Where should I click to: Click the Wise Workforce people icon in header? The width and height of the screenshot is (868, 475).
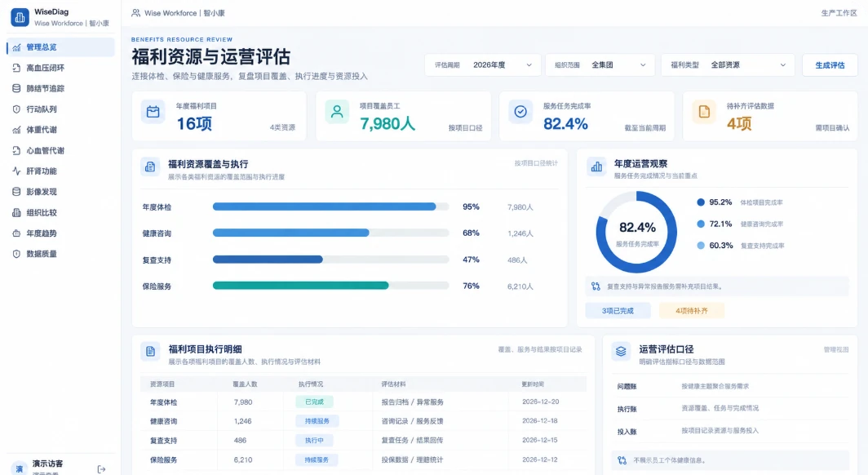135,13
